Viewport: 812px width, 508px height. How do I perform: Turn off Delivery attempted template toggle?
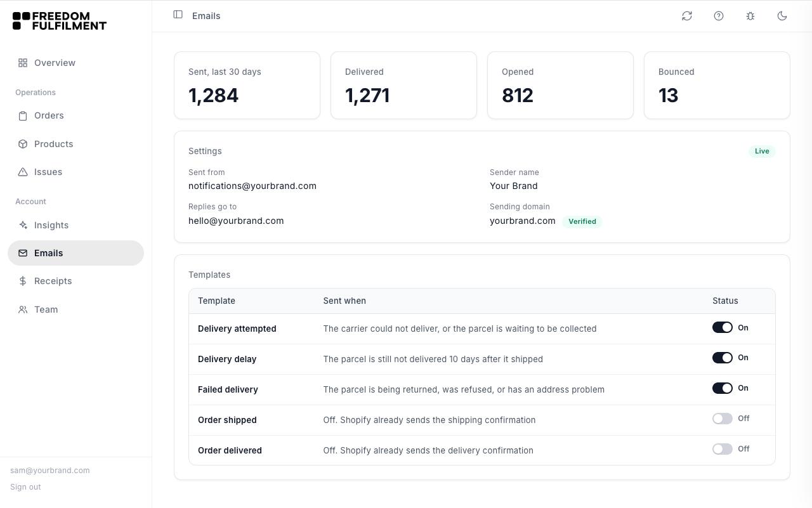coord(723,327)
